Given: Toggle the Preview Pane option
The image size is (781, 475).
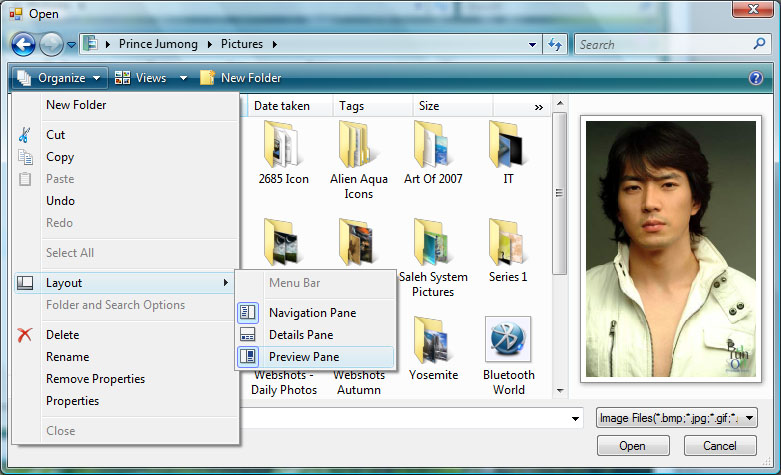Looking at the screenshot, I should (x=315, y=356).
